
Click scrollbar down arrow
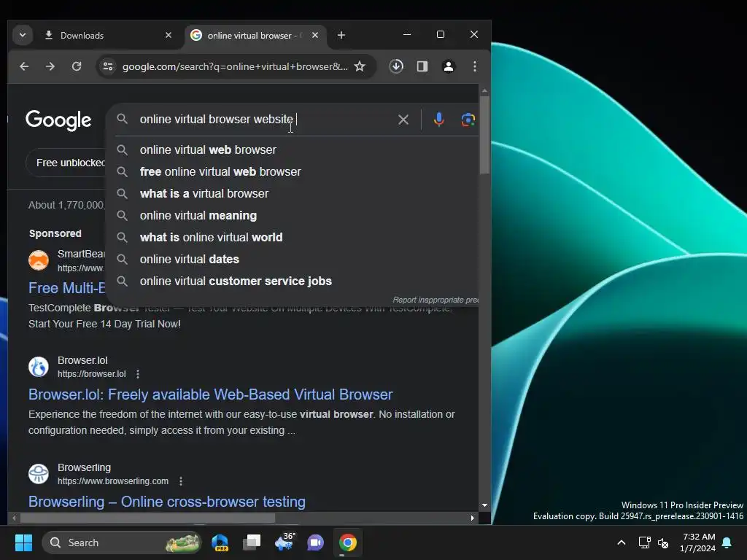pyautogui.click(x=484, y=505)
